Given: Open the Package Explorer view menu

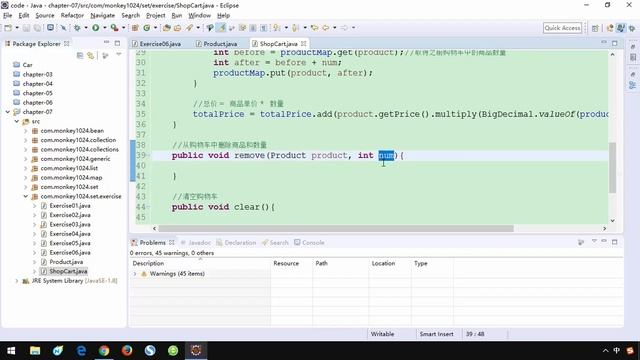Looking at the screenshot, I should pos(119,54).
